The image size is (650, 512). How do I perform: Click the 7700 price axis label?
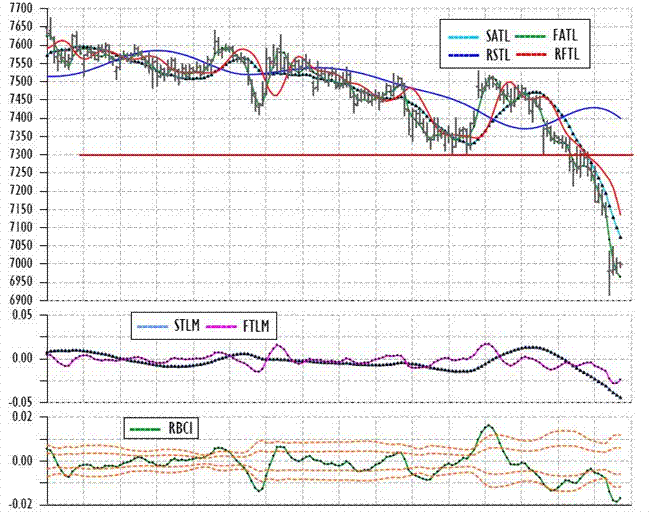click(x=21, y=8)
